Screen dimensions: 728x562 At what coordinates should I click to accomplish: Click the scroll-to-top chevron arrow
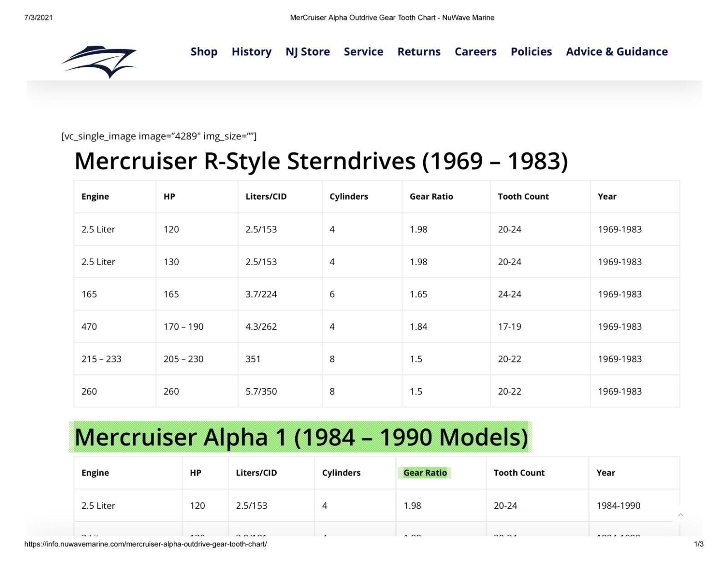coord(681,514)
